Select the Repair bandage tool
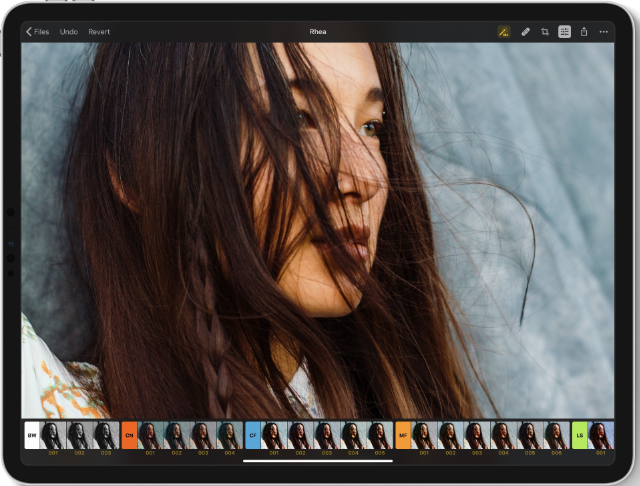Viewport: 640px width, 486px height. point(526,32)
